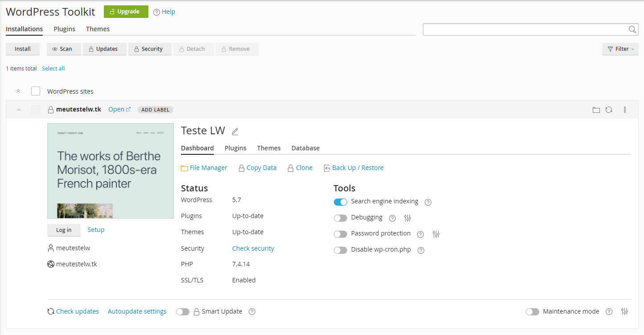644x335 pixels.
Task: Click the meutestelw.tk site name
Action: (78, 110)
